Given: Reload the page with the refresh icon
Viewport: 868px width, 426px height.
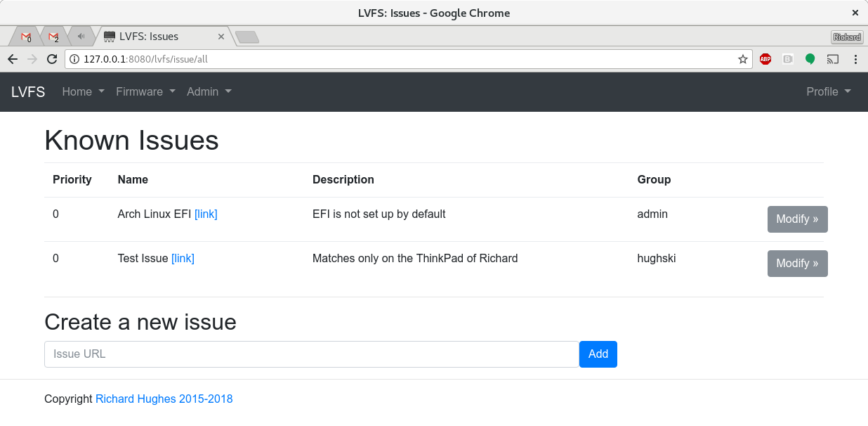Looking at the screenshot, I should [51, 59].
